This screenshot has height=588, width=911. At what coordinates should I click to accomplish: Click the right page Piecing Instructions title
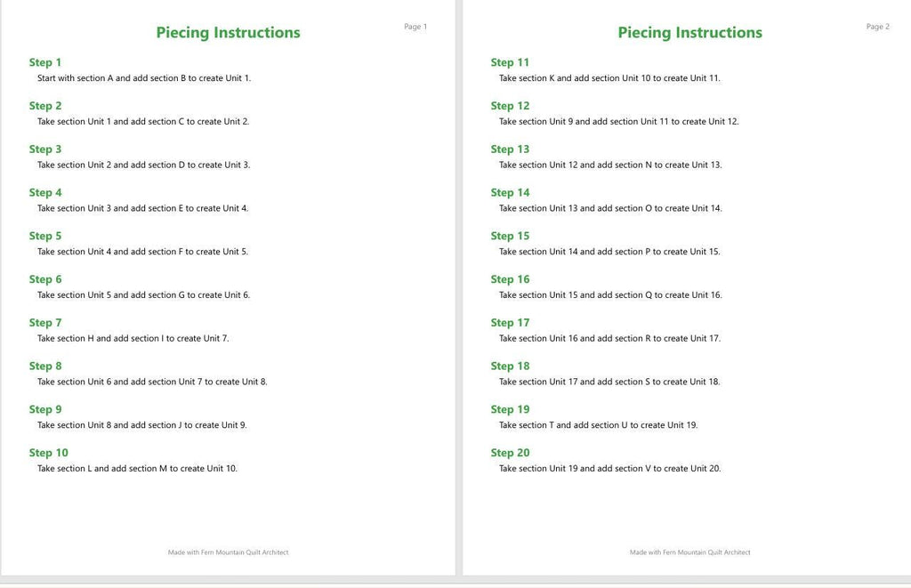click(690, 33)
